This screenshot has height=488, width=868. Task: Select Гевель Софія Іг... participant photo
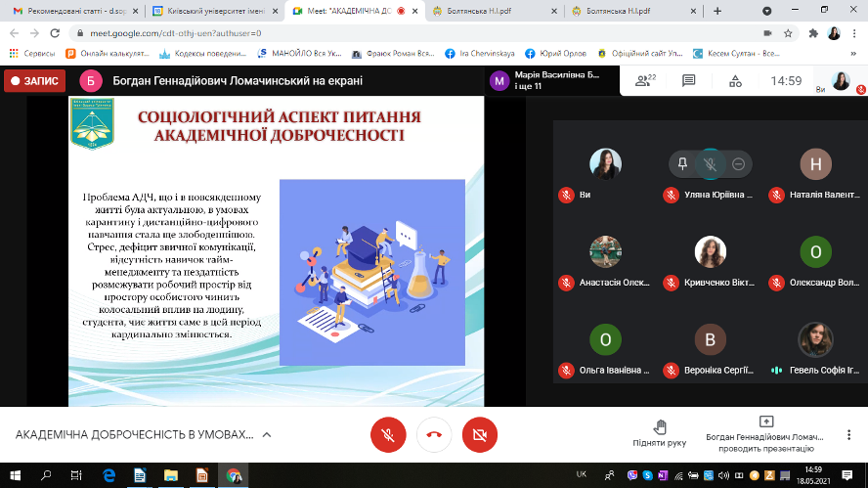815,339
